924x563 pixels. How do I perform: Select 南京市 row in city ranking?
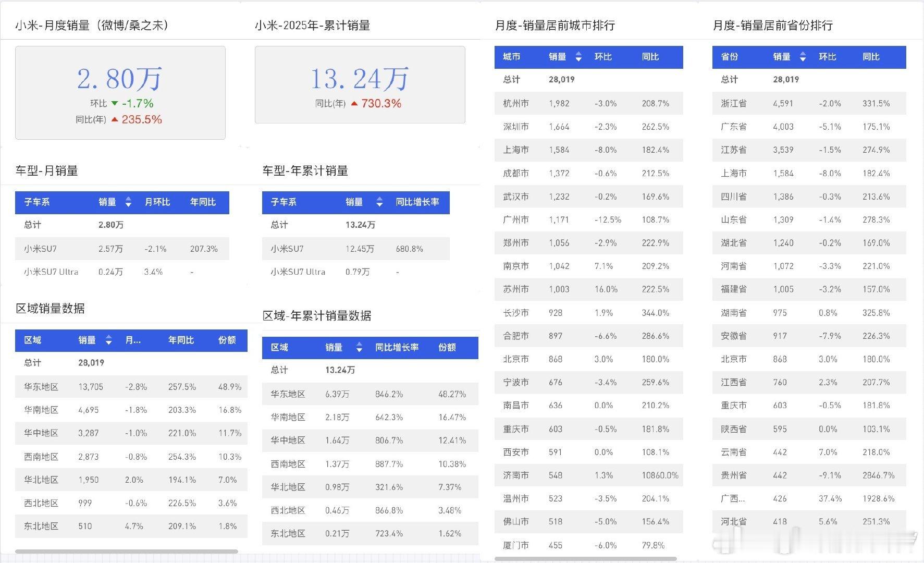[x=588, y=266]
